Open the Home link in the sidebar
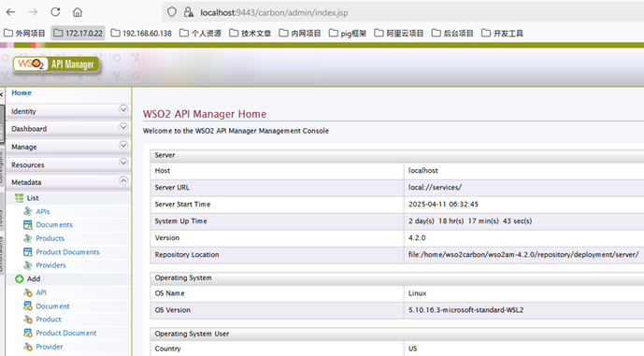The width and height of the screenshot is (644, 356). coord(21,93)
